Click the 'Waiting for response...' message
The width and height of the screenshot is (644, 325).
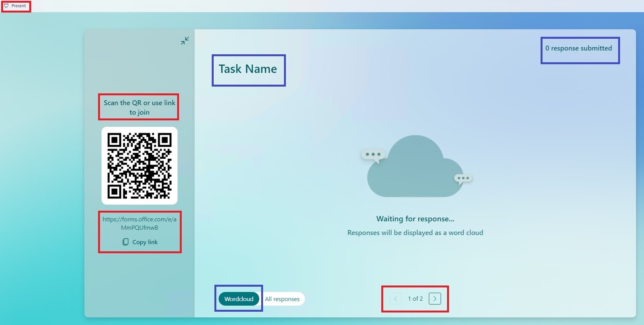415,219
